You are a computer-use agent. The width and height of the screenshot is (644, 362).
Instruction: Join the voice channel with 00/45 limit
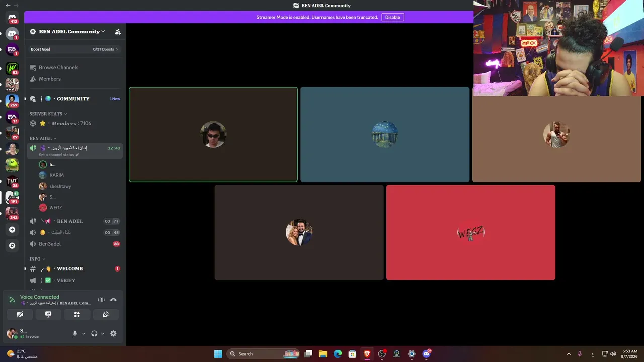tap(74, 232)
